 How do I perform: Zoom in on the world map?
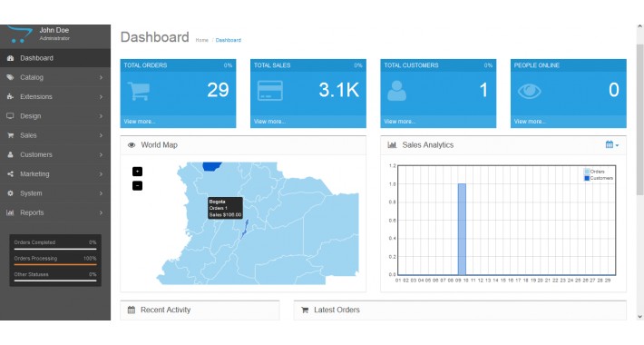pos(137,172)
